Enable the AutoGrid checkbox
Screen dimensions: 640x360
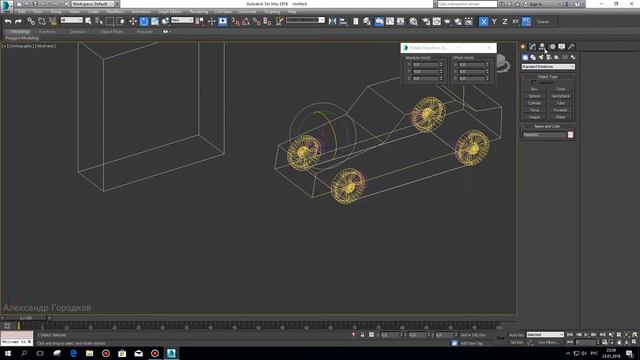coord(533,82)
